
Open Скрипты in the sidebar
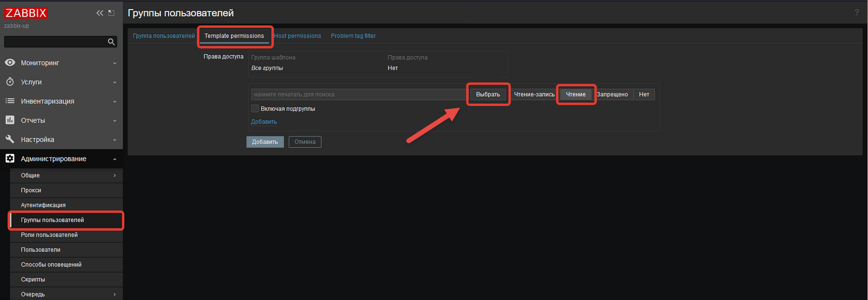(x=66, y=280)
